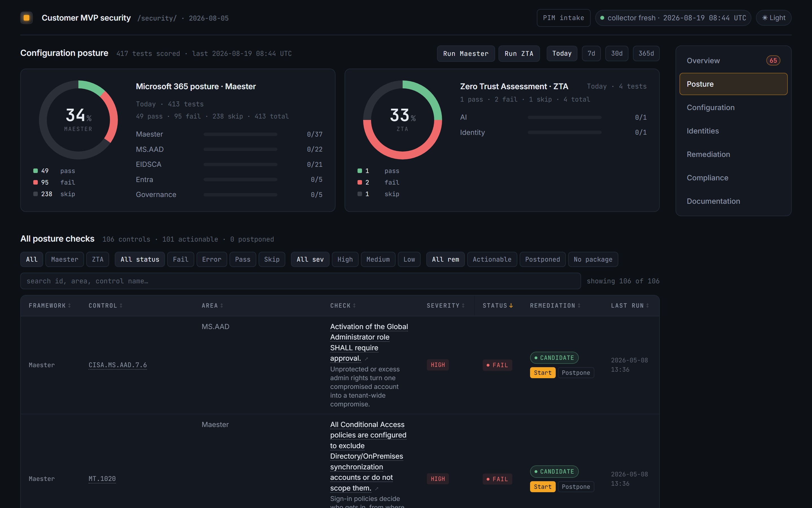Sort table by Last Run column arrows
The width and height of the screenshot is (812, 508).
pyautogui.click(x=648, y=305)
